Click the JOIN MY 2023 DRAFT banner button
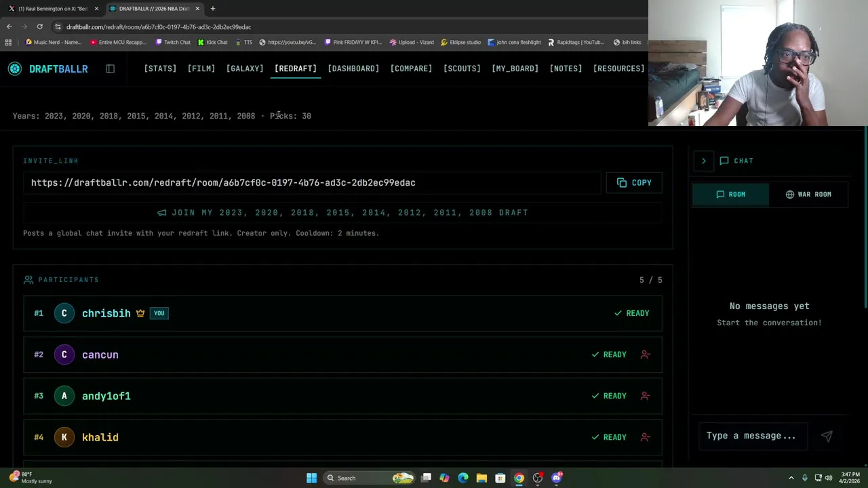Image resolution: width=868 pixels, height=488 pixels. 342,213
